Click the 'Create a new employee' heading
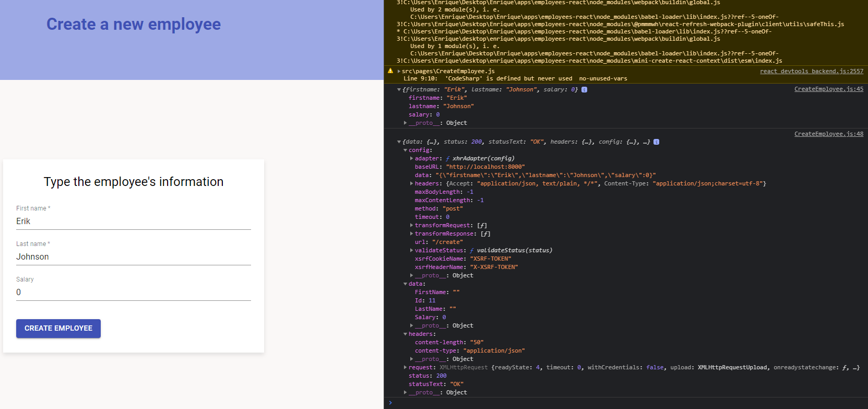Image resolution: width=868 pixels, height=409 pixels. tap(134, 24)
